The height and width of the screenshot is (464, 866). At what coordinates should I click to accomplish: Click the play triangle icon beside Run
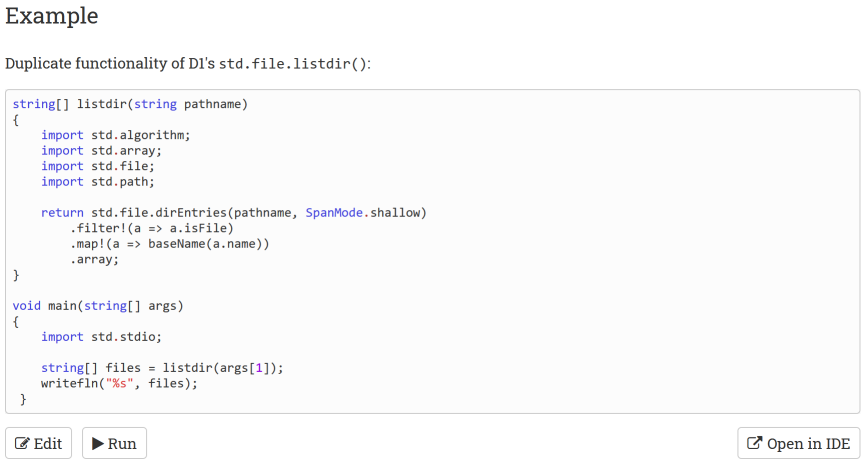(98, 444)
